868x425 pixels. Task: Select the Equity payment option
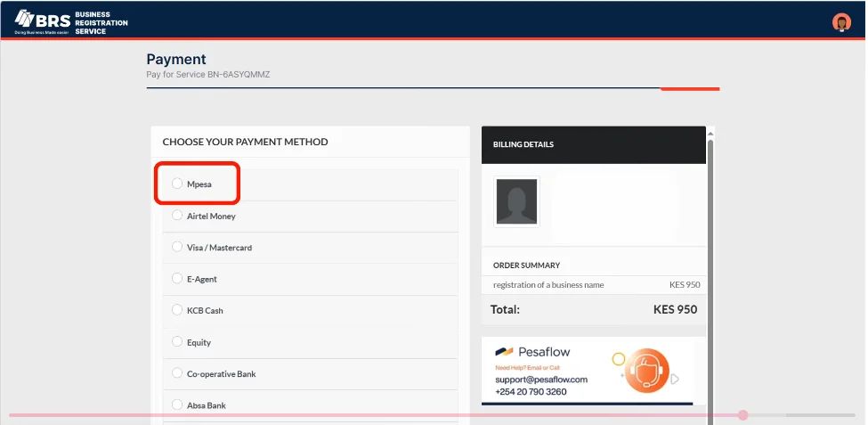[176, 341]
